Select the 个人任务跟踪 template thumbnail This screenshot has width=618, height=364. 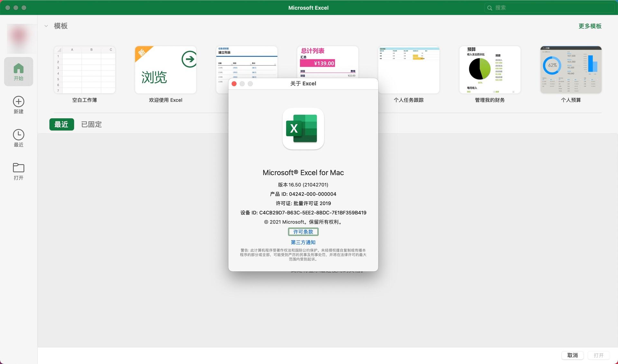click(x=409, y=70)
